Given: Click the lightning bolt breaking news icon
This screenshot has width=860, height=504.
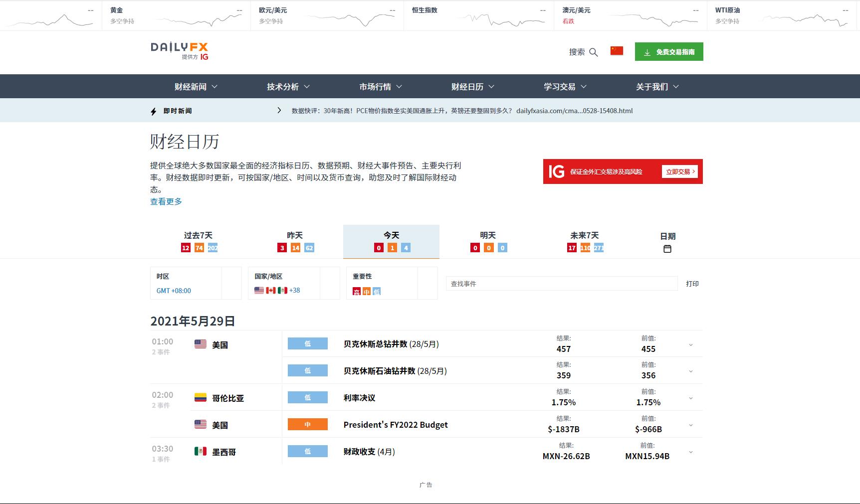Looking at the screenshot, I should 154,111.
